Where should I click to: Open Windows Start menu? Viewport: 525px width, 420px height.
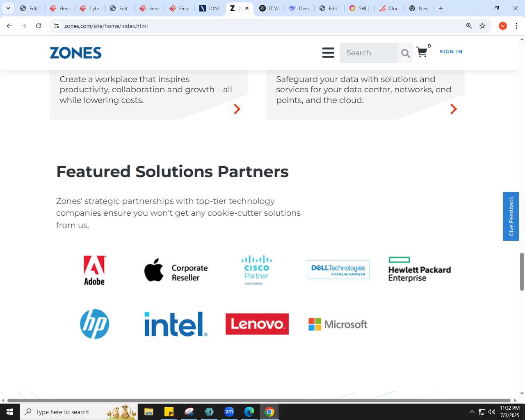click(10, 412)
